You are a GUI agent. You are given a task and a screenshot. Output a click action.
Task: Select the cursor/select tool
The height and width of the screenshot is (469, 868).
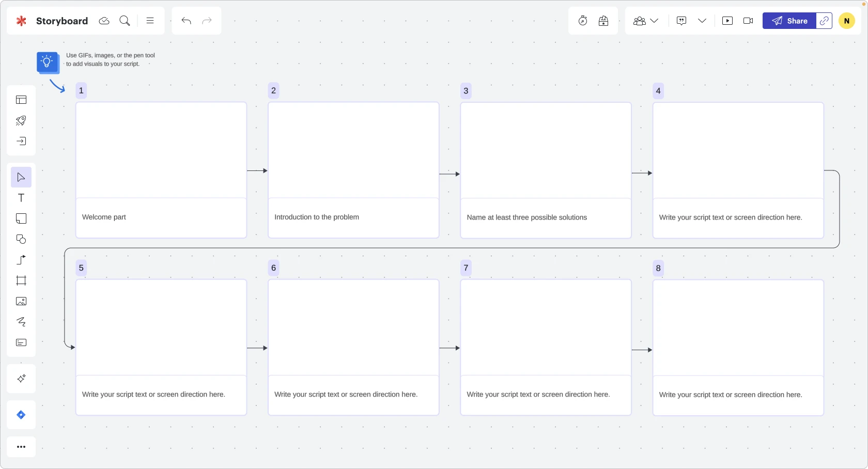(x=21, y=177)
